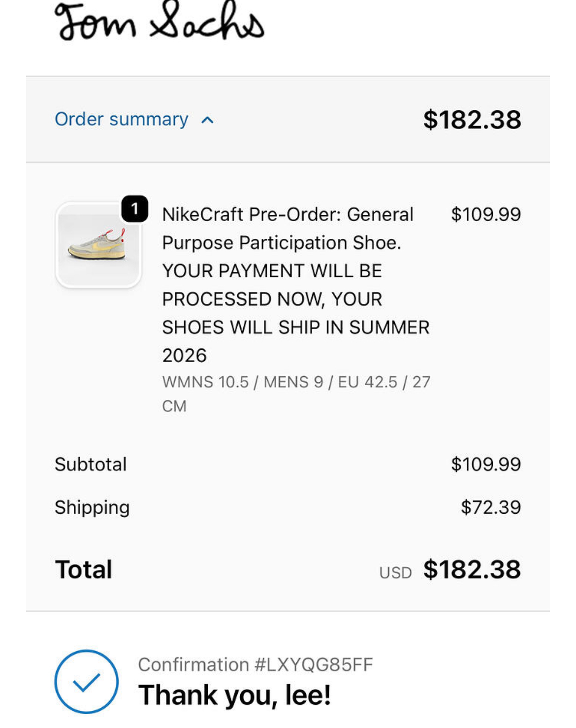Click the bold Total label
576x728 pixels.
pyautogui.click(x=84, y=569)
